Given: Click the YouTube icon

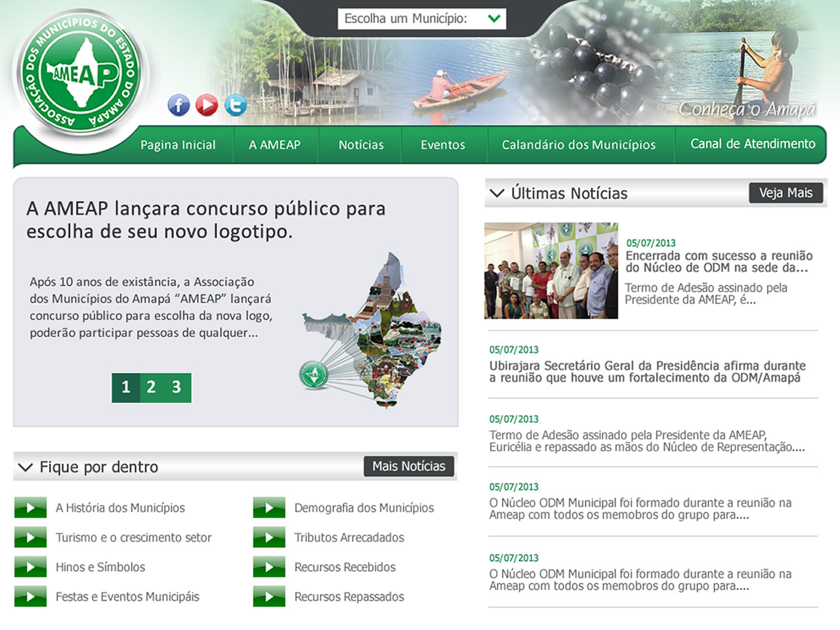Looking at the screenshot, I should coord(207,105).
